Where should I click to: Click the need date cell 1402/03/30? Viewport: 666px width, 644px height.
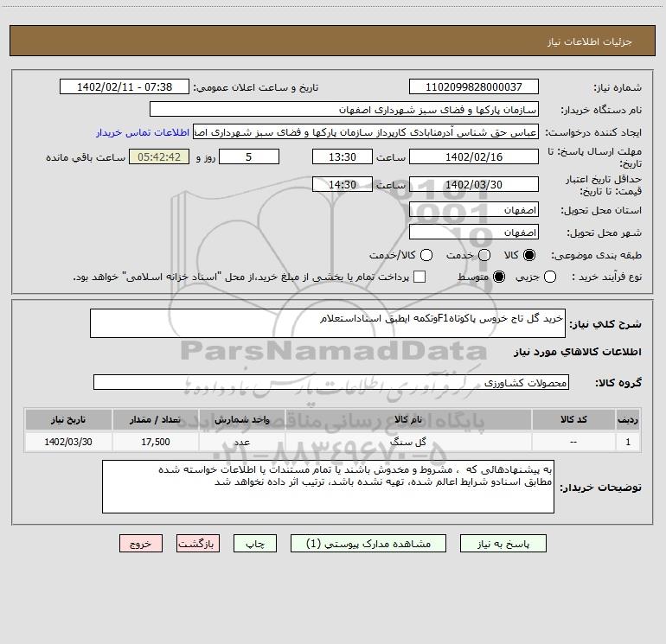point(68,442)
